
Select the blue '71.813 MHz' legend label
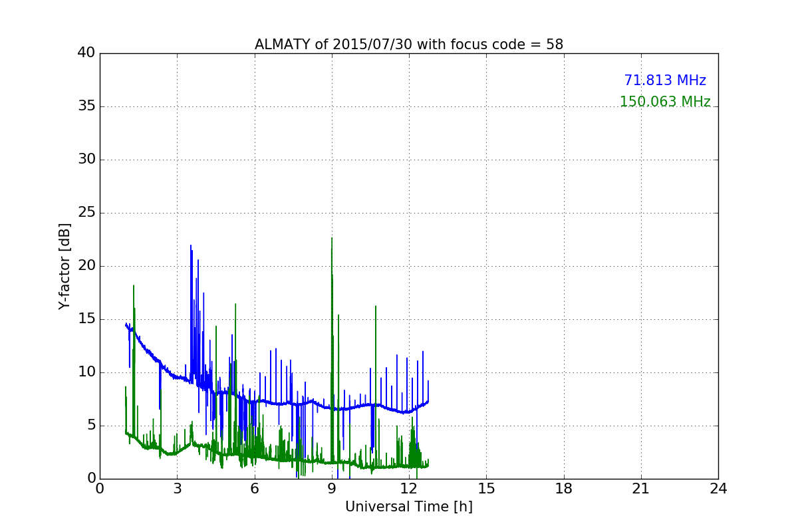pos(665,80)
